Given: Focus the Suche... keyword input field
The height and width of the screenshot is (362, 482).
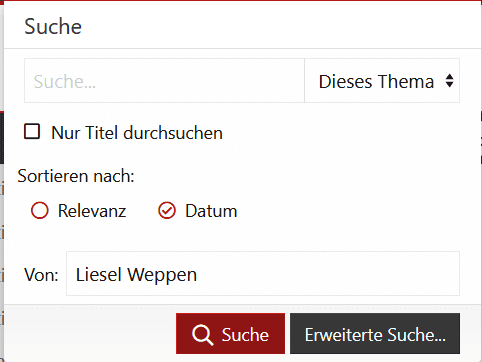Looking at the screenshot, I should (x=164, y=81).
